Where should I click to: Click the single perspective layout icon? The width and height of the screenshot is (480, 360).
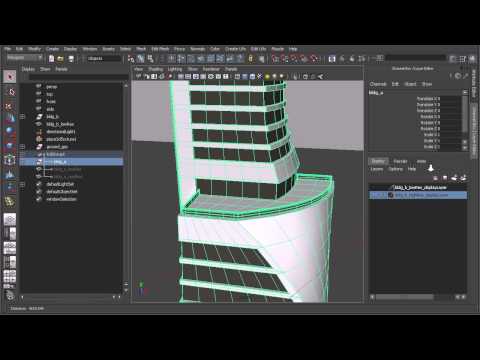(x=10, y=220)
